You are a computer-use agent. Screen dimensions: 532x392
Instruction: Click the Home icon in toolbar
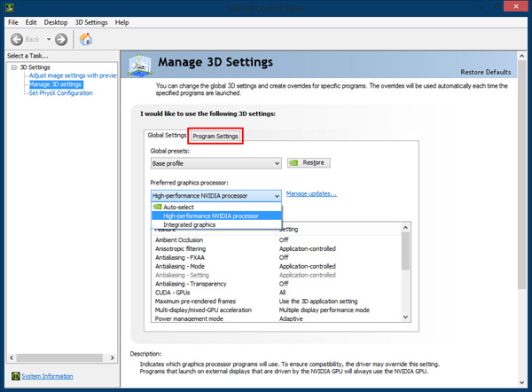86,39
